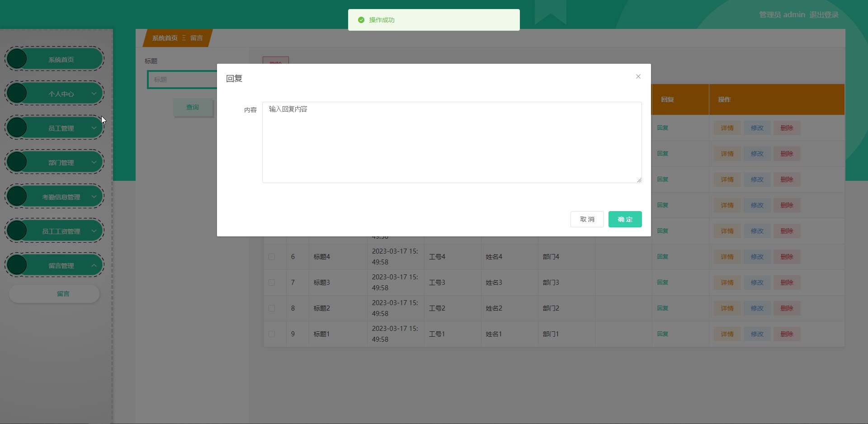Tick the checkbox for row 8
The image size is (868, 424).
click(x=272, y=308)
